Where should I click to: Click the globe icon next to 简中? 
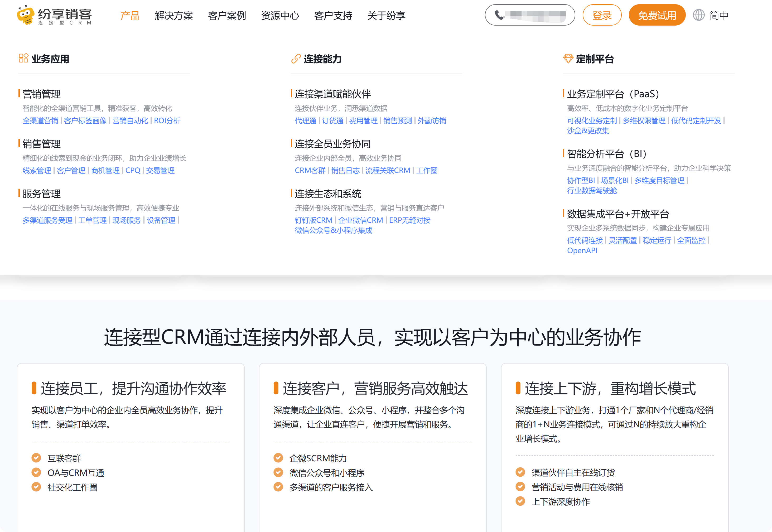[x=699, y=15]
